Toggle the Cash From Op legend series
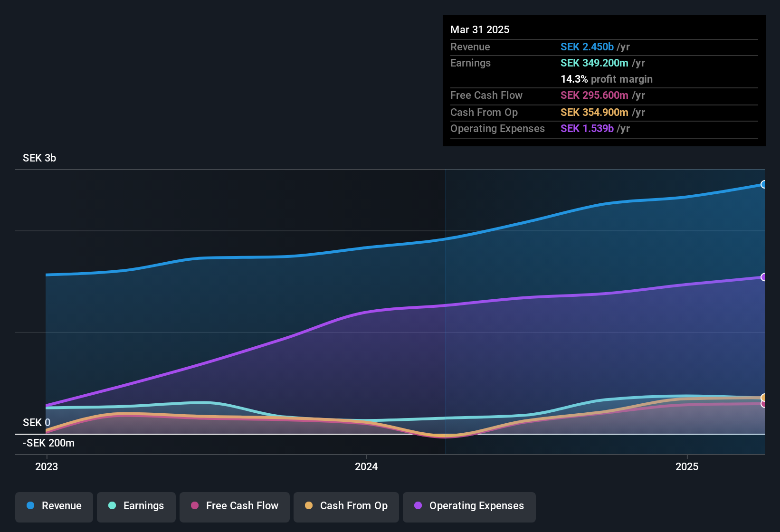 (x=346, y=507)
